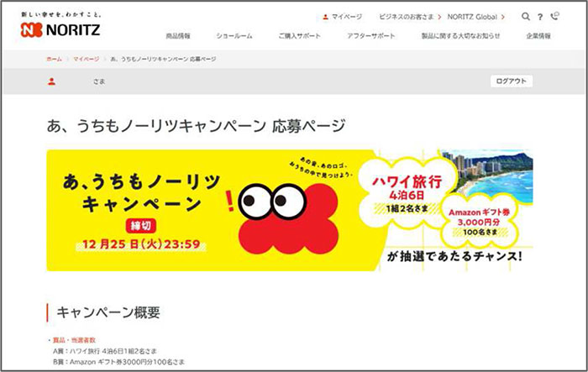Click the phone contact icon

(x=554, y=16)
